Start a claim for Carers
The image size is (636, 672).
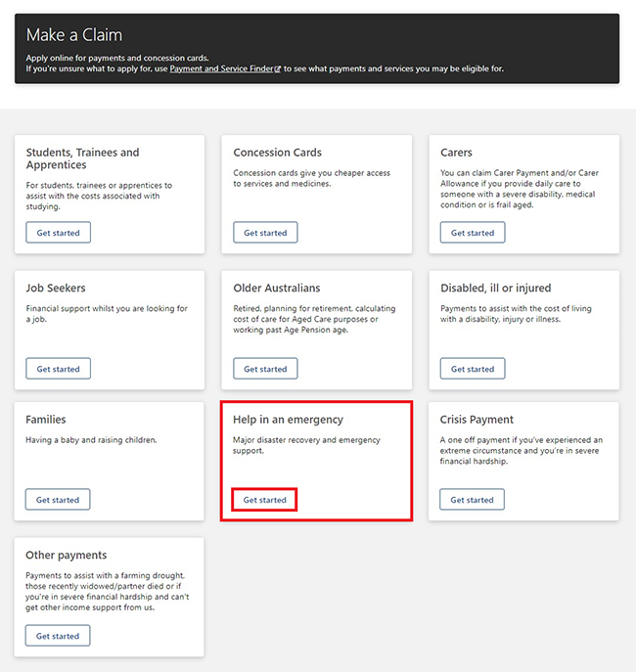473,233
